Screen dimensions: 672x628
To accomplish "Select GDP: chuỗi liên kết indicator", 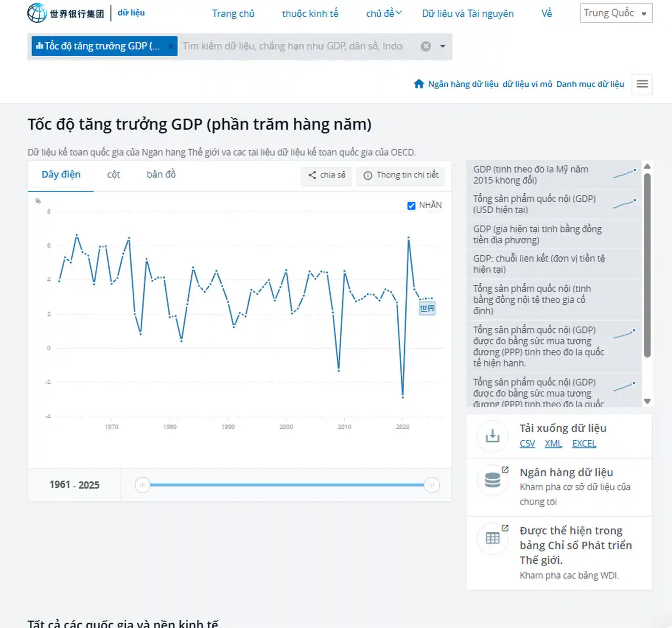I will [554, 264].
